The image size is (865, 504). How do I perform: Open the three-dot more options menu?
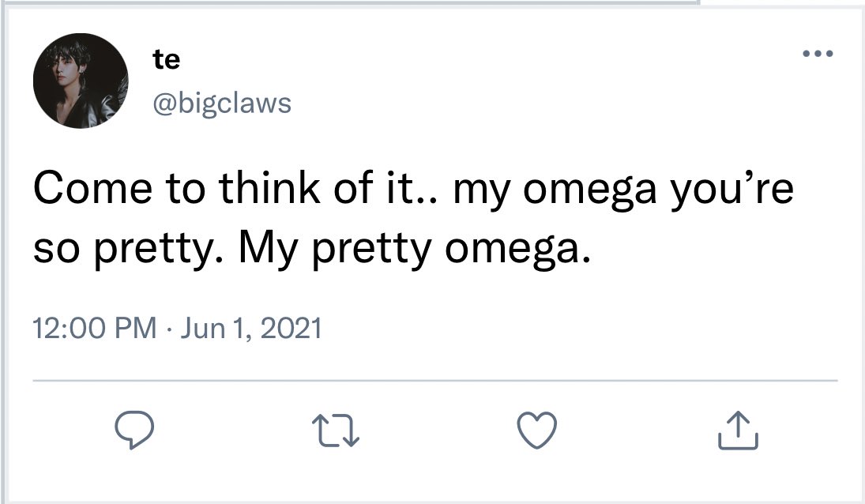click(x=817, y=55)
